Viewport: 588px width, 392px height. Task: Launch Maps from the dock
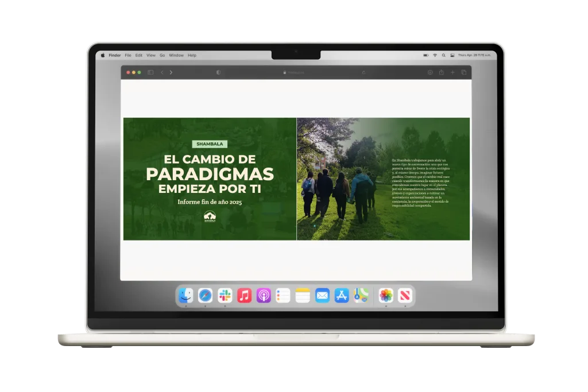[x=361, y=296]
